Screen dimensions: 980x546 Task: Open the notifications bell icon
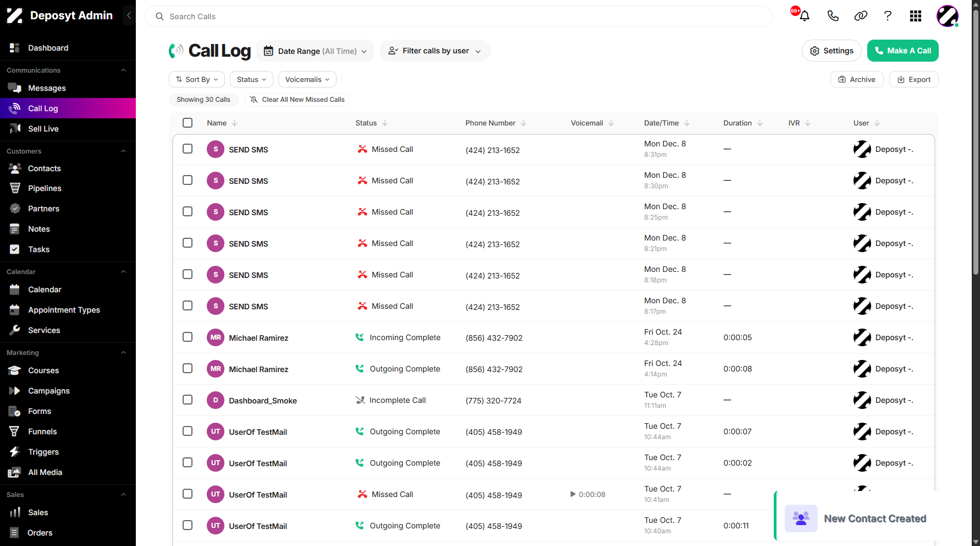point(805,16)
